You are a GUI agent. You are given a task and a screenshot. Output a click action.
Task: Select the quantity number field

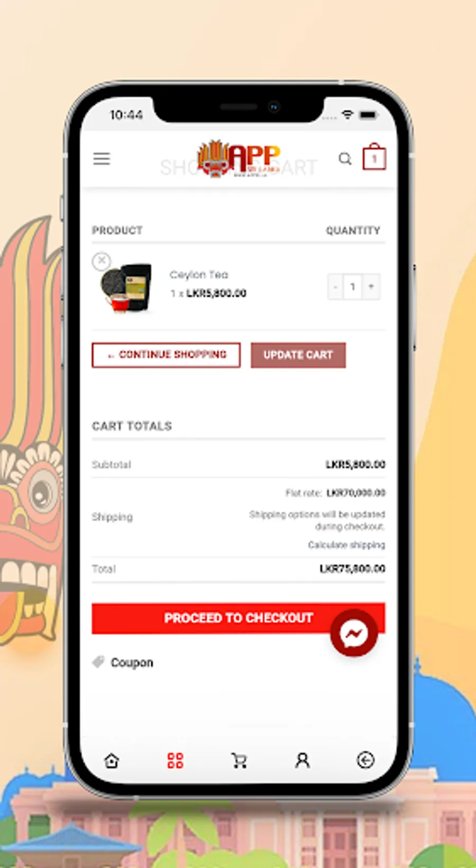click(353, 287)
